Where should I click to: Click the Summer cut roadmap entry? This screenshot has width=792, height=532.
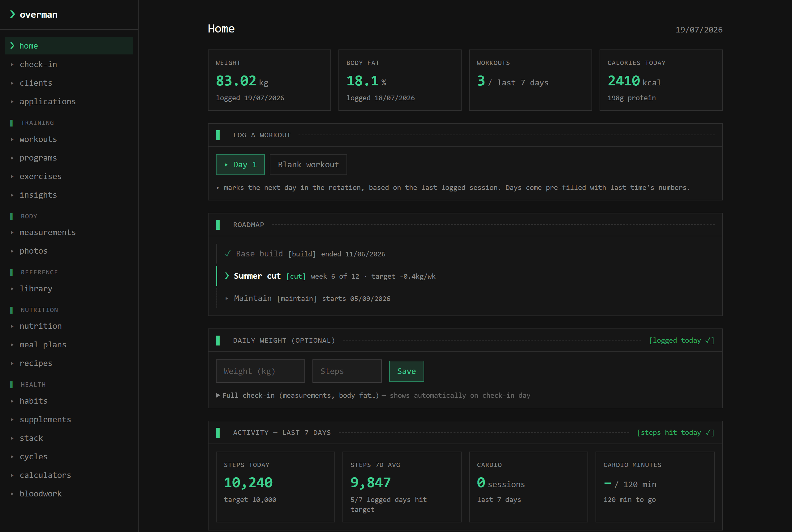point(465,276)
